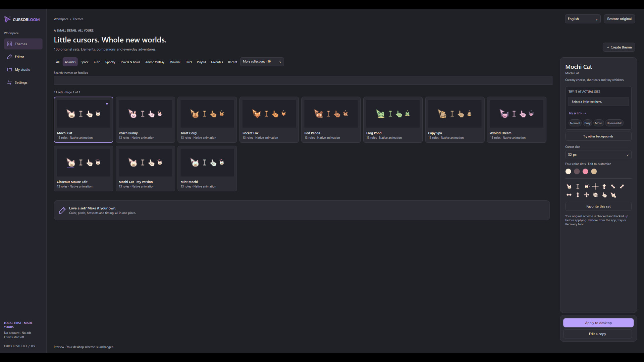Click the Create theme button

[x=619, y=47]
